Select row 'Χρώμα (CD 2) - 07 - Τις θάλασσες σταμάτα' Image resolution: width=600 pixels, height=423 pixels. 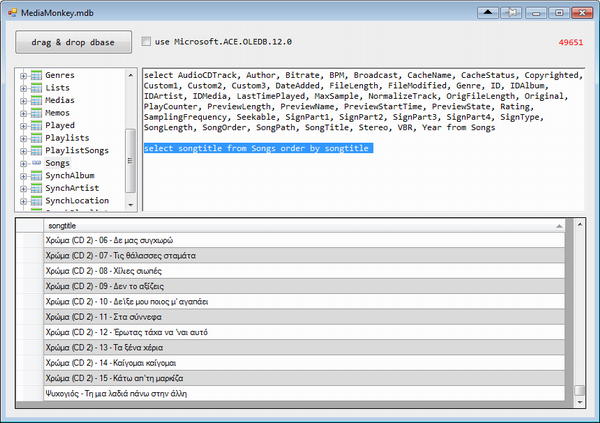pos(304,255)
